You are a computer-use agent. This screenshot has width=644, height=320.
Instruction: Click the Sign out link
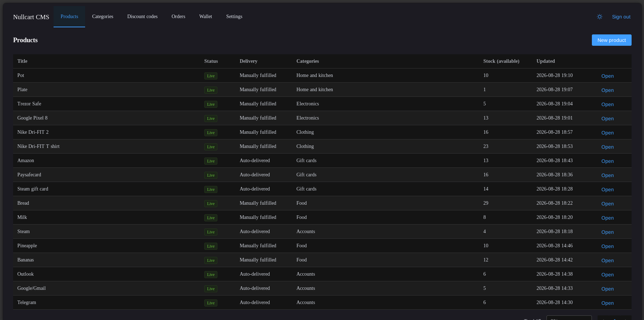[x=621, y=17]
